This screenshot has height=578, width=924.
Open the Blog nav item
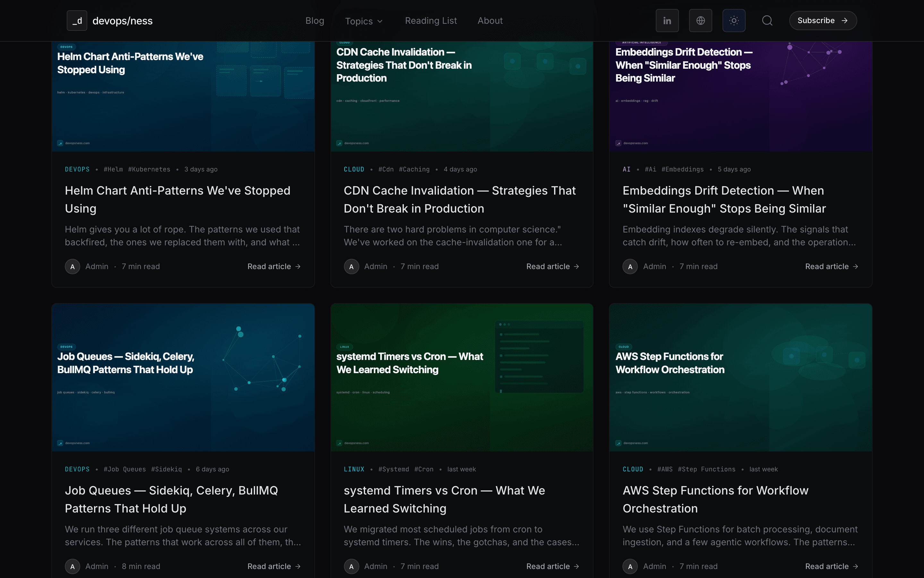(315, 21)
